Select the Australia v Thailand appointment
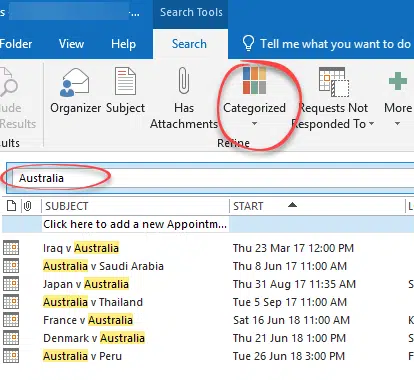 [x=93, y=302]
